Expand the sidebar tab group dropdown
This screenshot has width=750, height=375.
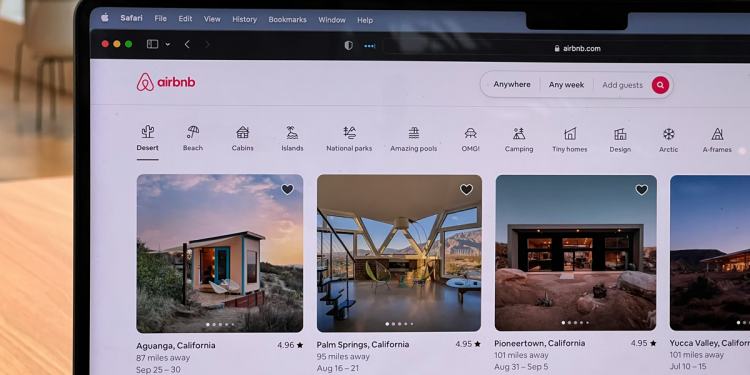(167, 44)
